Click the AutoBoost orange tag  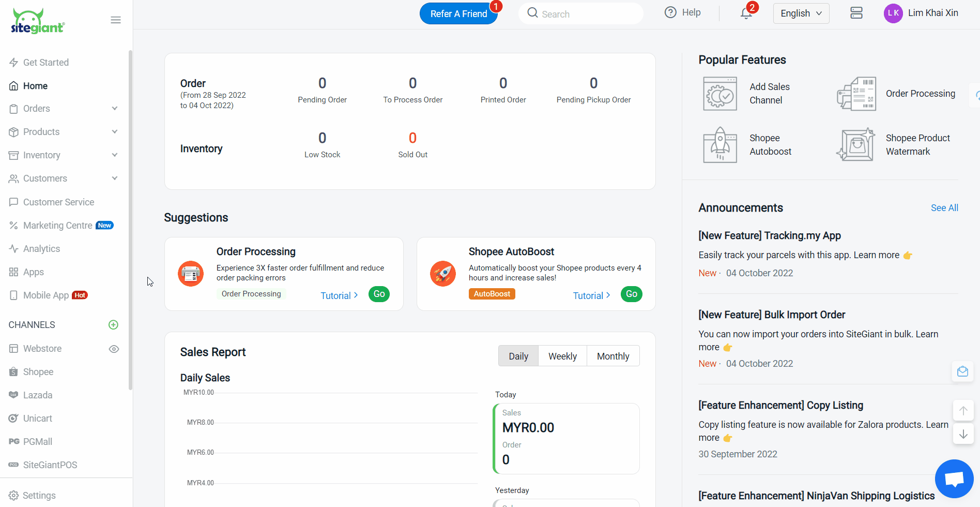(x=492, y=294)
